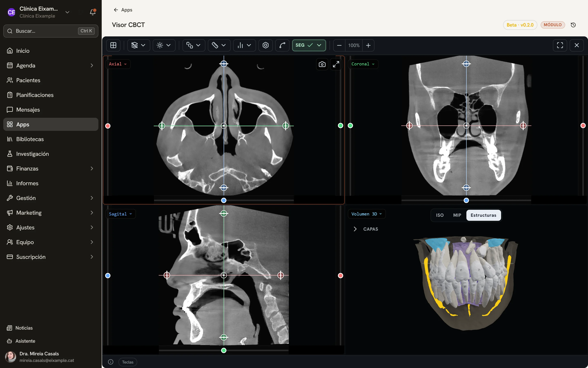
Task: Open the Teclas shortcuts button
Action: (128, 362)
